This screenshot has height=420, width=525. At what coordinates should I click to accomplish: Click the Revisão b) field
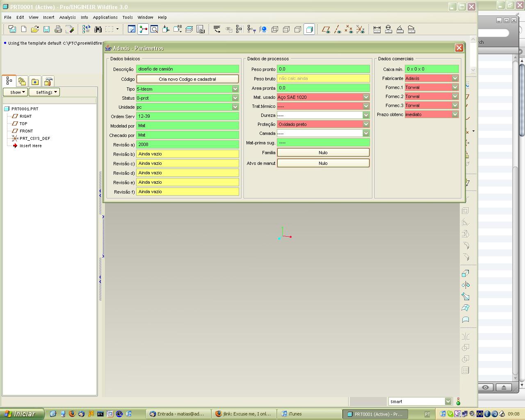pyautogui.click(x=187, y=154)
